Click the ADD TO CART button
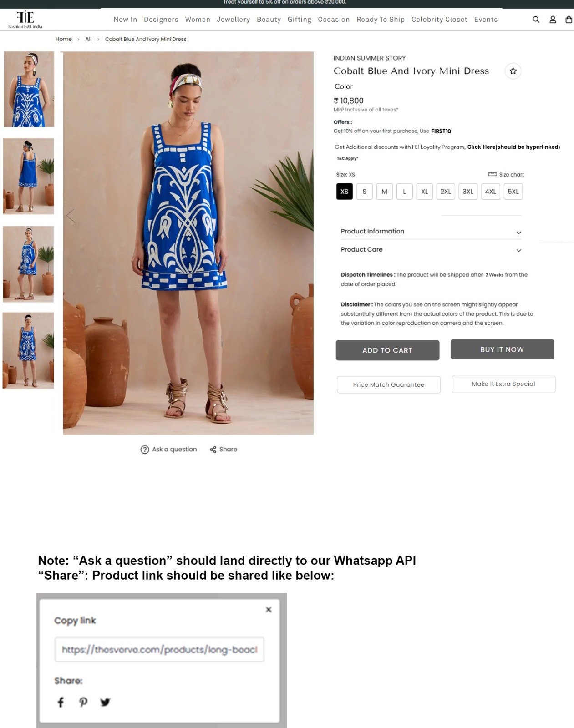Image resolution: width=574 pixels, height=728 pixels. (x=387, y=350)
